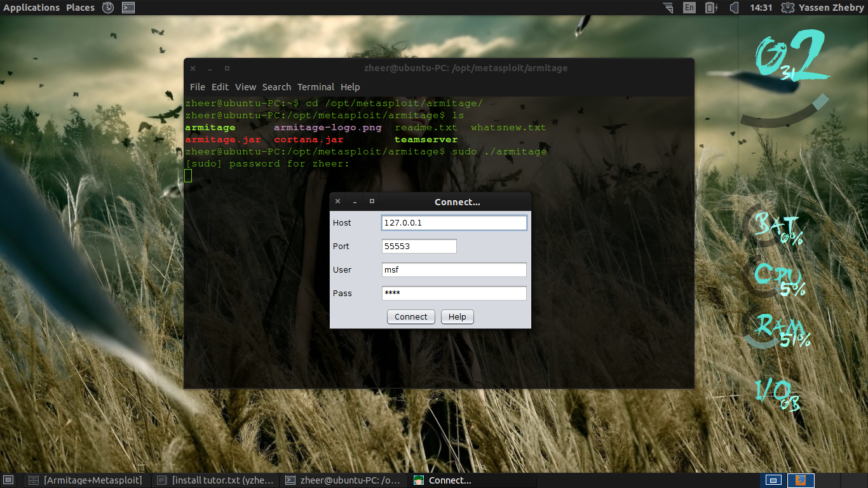The image size is (868, 488).
Task: Click armitage.jar in terminal listing
Action: tap(223, 140)
